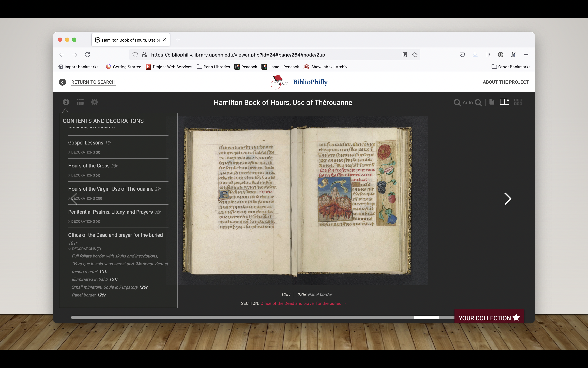This screenshot has width=588, height=368.
Task: Expand Hours of the Cross decorations (4)
Action: [84, 175]
